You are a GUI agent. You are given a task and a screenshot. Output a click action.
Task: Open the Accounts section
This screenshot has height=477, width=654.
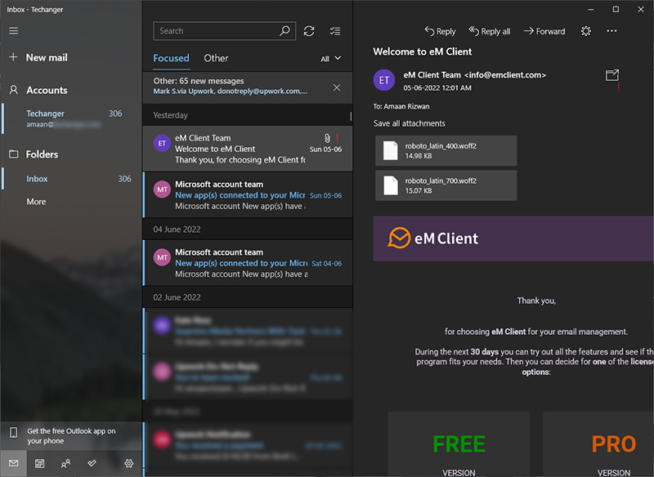pyautogui.click(x=47, y=90)
